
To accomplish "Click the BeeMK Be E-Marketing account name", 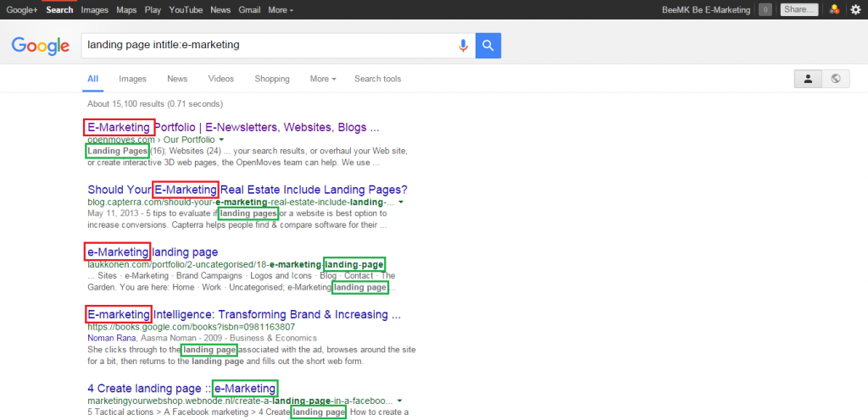I will tap(706, 10).
